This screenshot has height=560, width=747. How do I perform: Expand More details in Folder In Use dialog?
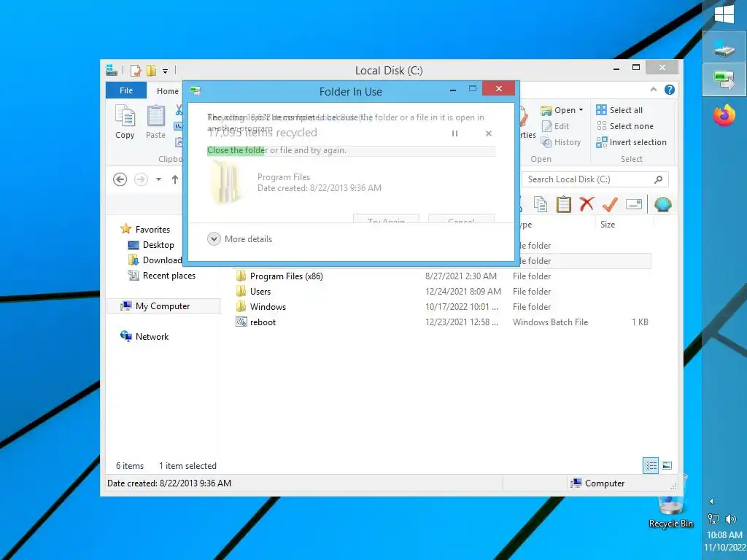coord(239,239)
